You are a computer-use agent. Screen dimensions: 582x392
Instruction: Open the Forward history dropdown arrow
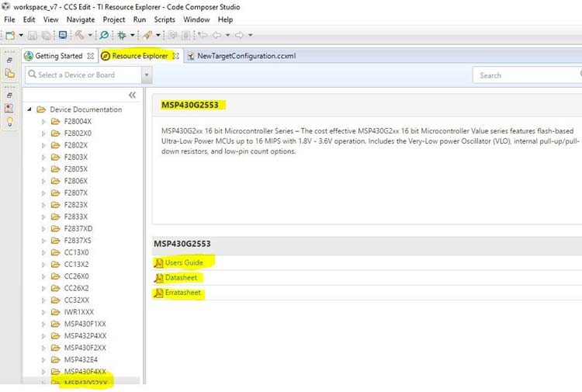click(x=251, y=35)
